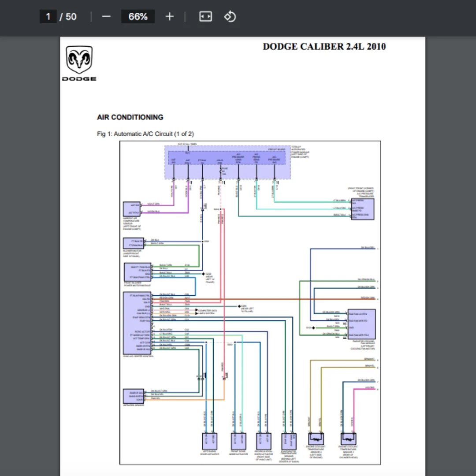Image resolution: width=476 pixels, height=476 pixels.
Task: Click the ambient air temperature sensor box
Action: tap(131, 209)
